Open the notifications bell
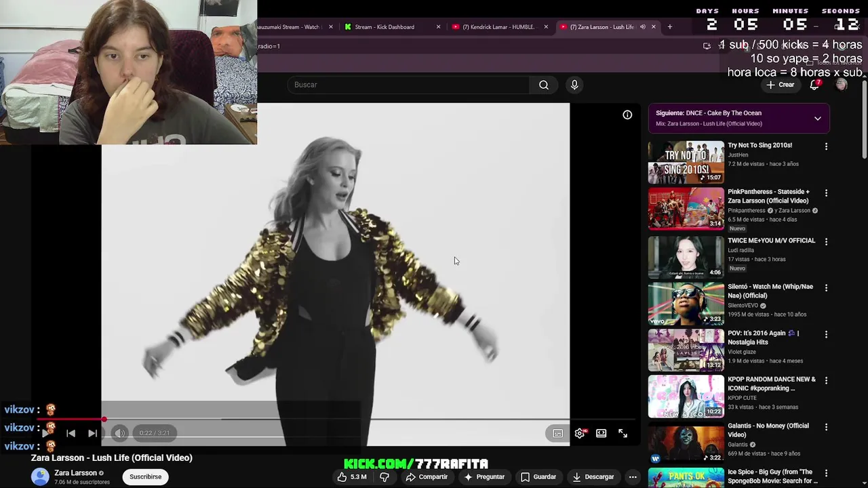 click(815, 85)
